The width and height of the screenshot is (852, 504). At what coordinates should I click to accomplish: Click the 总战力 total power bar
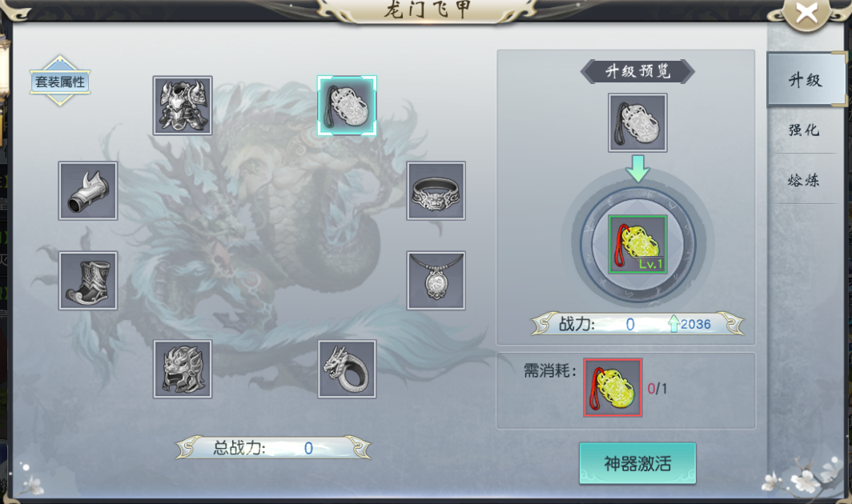(x=273, y=448)
